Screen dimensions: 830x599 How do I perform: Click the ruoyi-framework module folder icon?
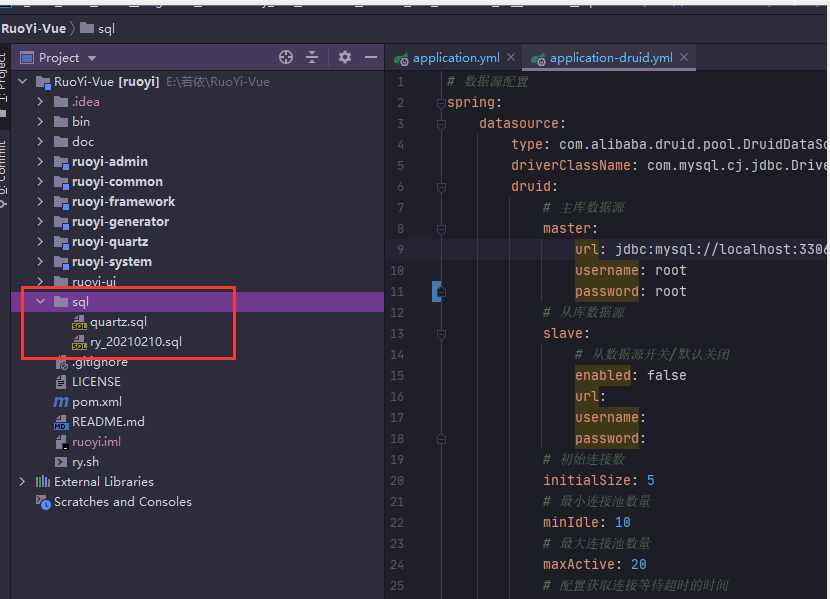(61, 202)
